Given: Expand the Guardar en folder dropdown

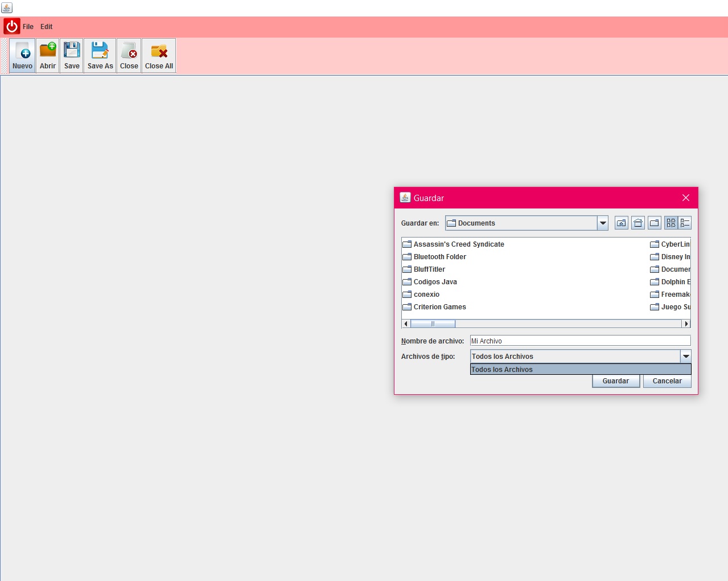Looking at the screenshot, I should [x=603, y=223].
